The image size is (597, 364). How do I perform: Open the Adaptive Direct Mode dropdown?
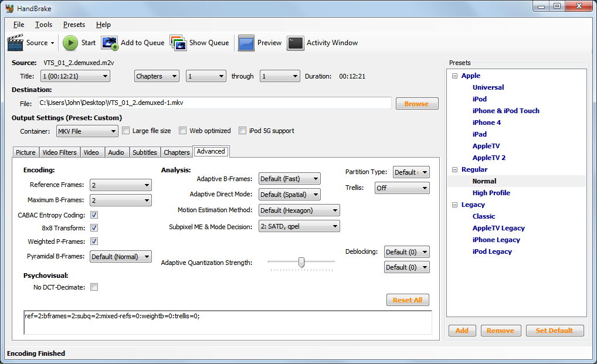point(289,195)
